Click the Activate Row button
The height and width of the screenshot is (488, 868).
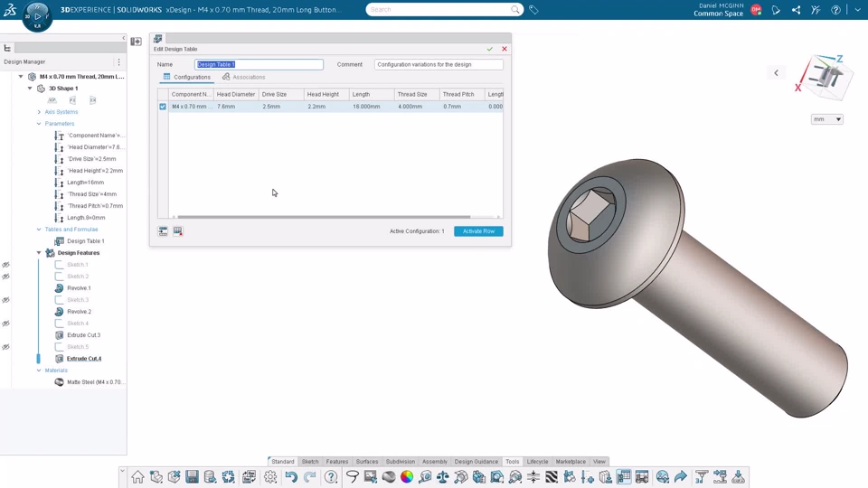point(478,231)
